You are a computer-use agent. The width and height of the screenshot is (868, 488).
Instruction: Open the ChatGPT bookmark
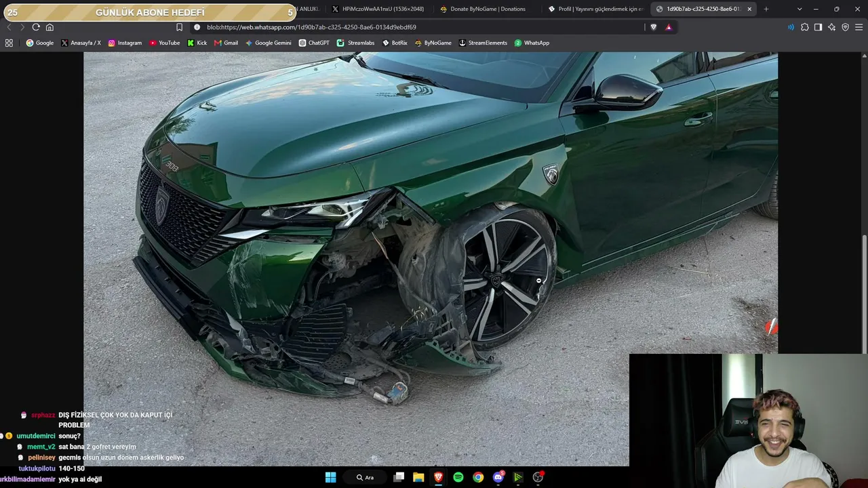pyautogui.click(x=314, y=43)
